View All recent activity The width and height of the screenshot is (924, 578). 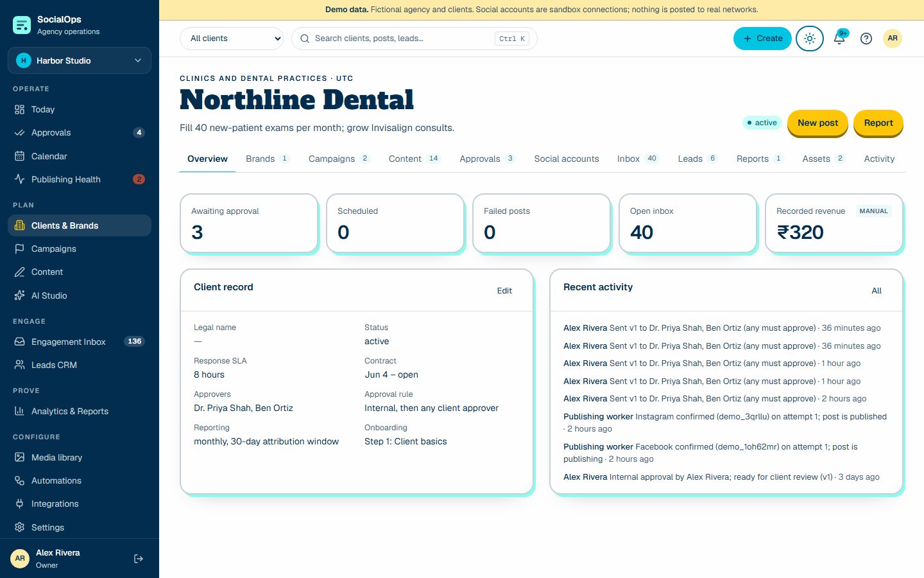click(x=877, y=291)
